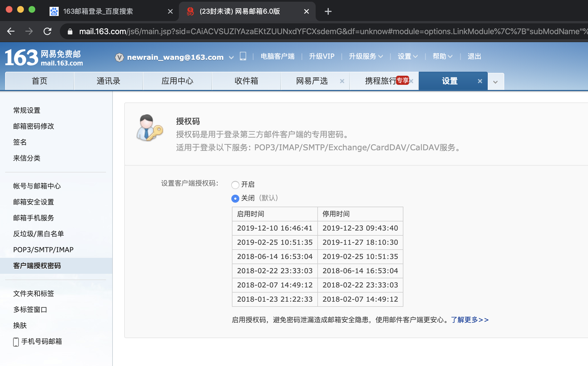Click the red 专享 badge on 携程旅行
This screenshot has height=366, width=588.
[x=403, y=80]
